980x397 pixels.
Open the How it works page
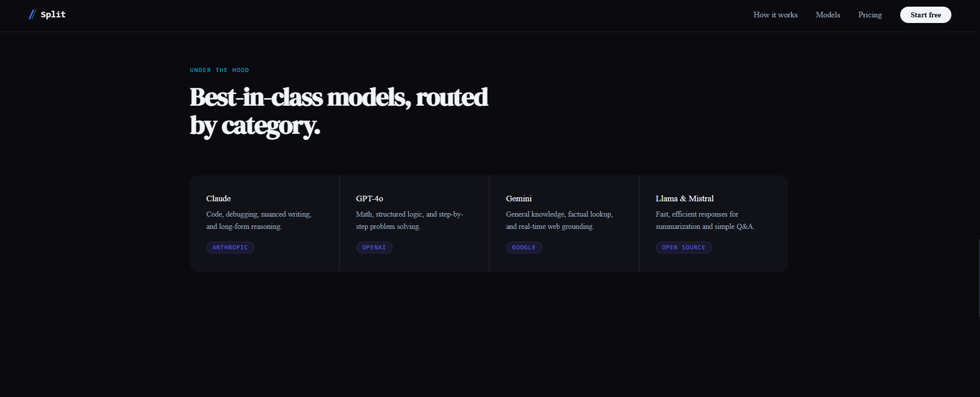click(x=776, y=15)
